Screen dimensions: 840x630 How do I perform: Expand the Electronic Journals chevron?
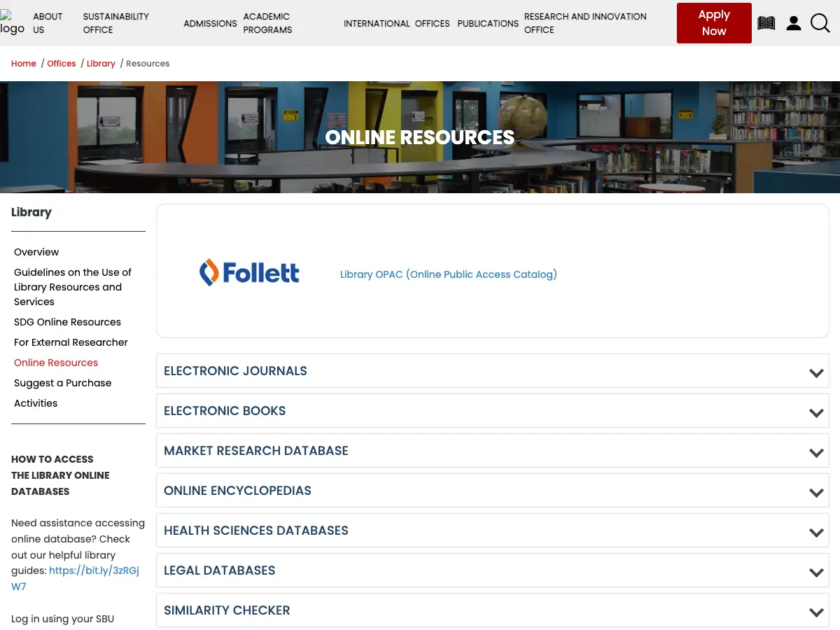pyautogui.click(x=816, y=372)
